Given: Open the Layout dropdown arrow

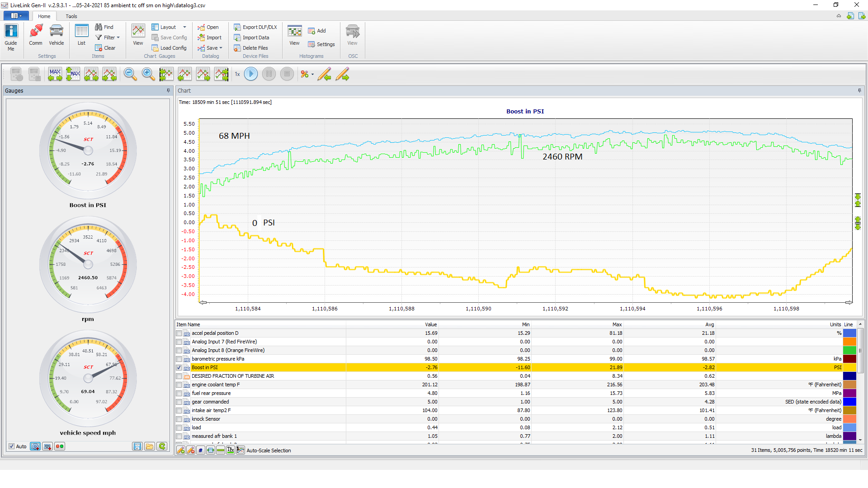Looking at the screenshot, I should point(184,27).
